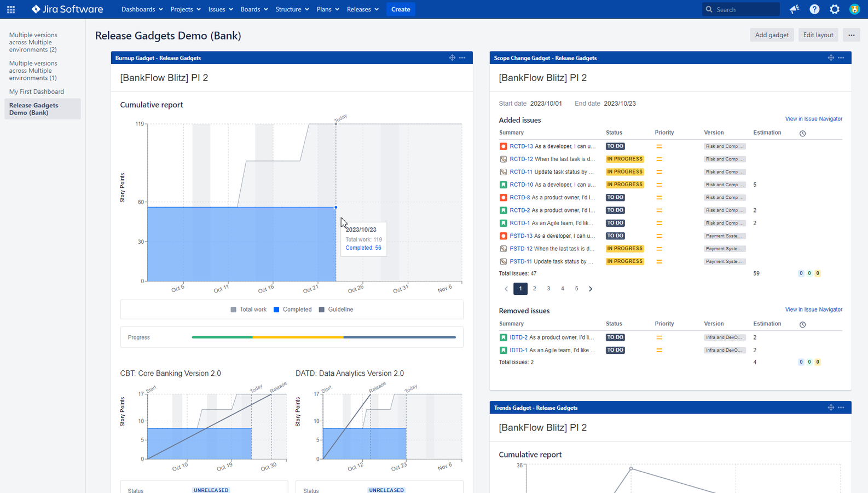Open the notifications megaphone icon
The image size is (868, 493).
794,9
